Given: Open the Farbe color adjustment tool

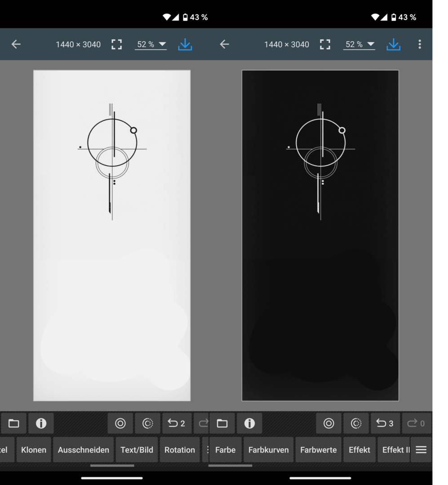Looking at the screenshot, I should (225, 450).
